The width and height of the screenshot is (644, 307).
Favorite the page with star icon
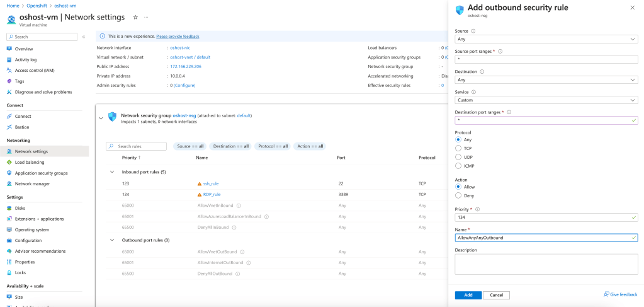(135, 17)
